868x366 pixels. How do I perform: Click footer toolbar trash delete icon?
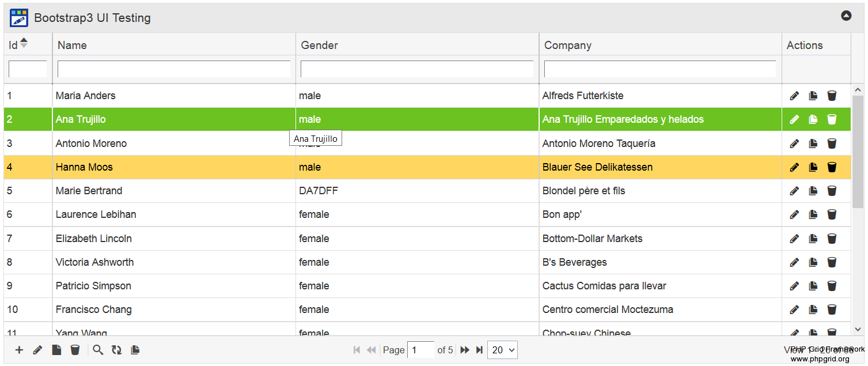tap(75, 350)
